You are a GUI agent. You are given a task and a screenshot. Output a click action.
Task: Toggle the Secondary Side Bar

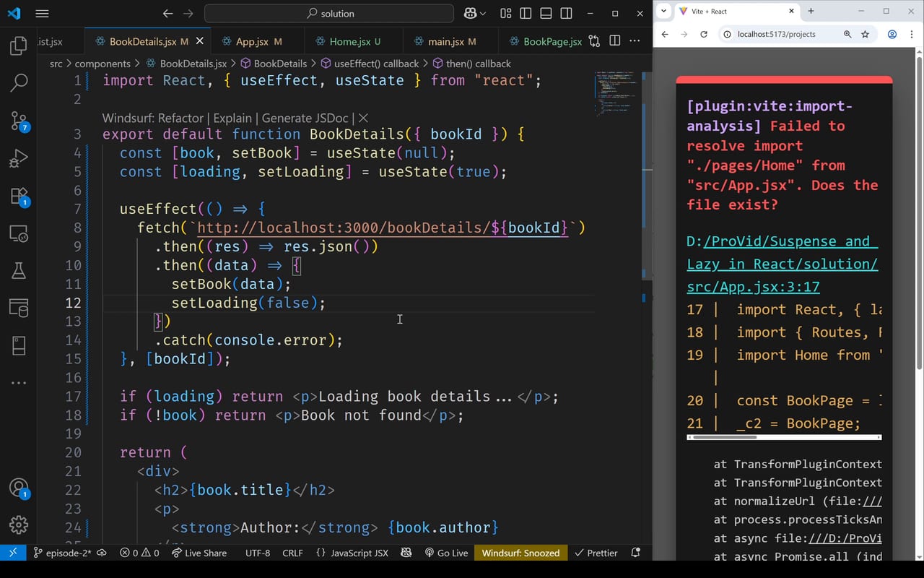(x=566, y=13)
